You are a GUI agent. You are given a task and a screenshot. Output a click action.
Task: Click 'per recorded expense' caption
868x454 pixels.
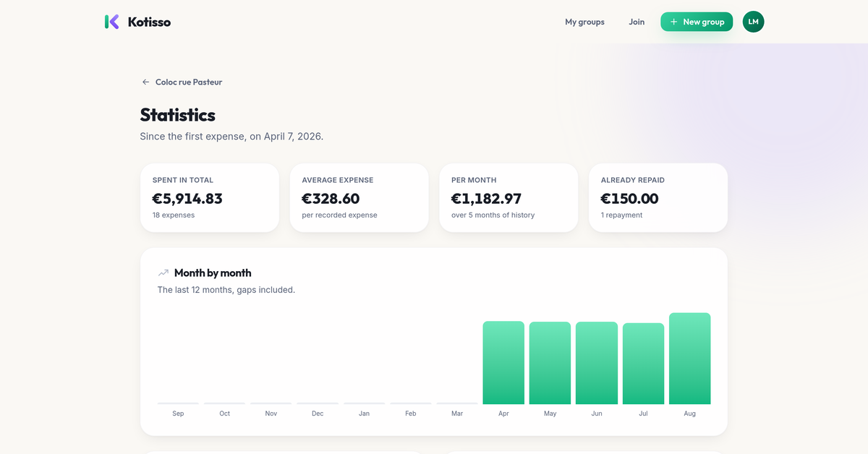(x=339, y=215)
